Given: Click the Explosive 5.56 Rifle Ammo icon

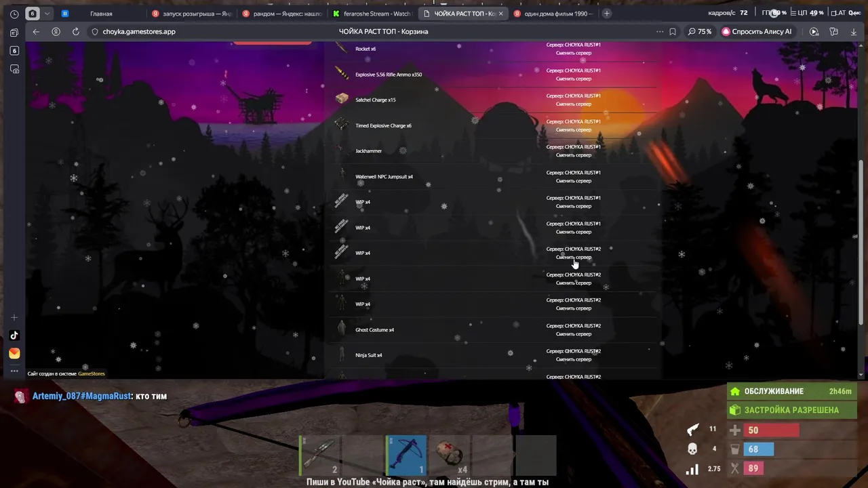Looking at the screenshot, I should pyautogui.click(x=342, y=74).
